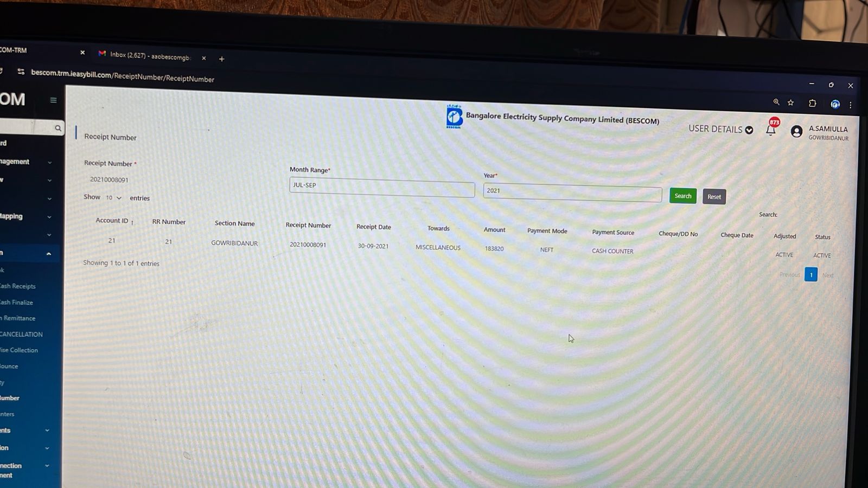The image size is (868, 488).
Task: Switch to the Gmail Inbox tab
Action: [145, 55]
